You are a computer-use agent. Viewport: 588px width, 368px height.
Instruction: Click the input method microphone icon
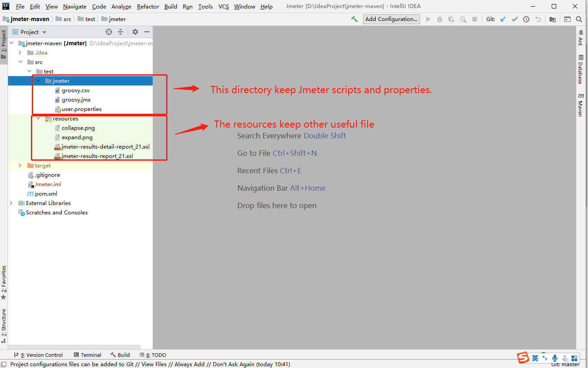(x=554, y=358)
